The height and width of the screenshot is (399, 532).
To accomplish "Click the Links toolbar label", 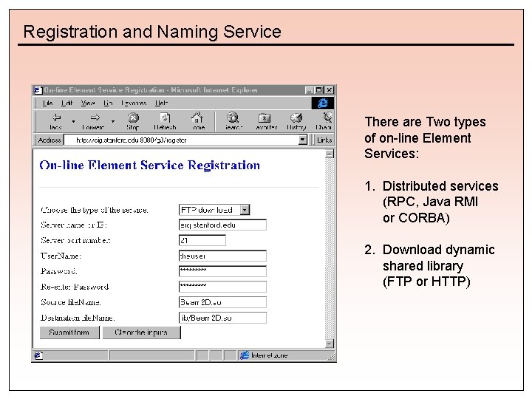I will (x=324, y=140).
